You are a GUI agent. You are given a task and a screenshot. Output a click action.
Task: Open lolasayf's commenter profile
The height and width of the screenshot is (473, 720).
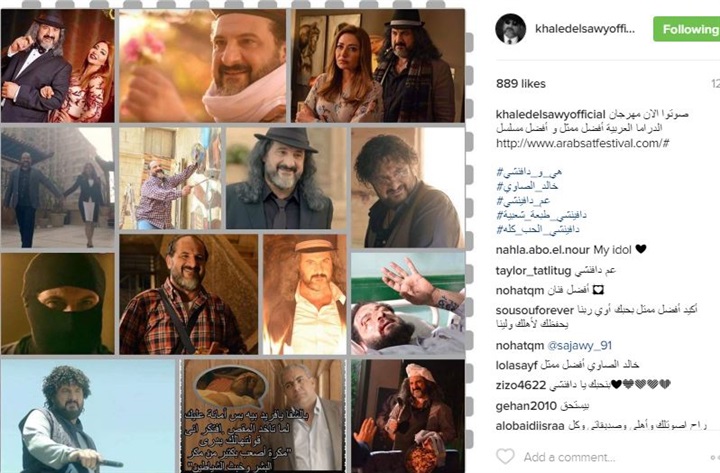click(x=517, y=366)
